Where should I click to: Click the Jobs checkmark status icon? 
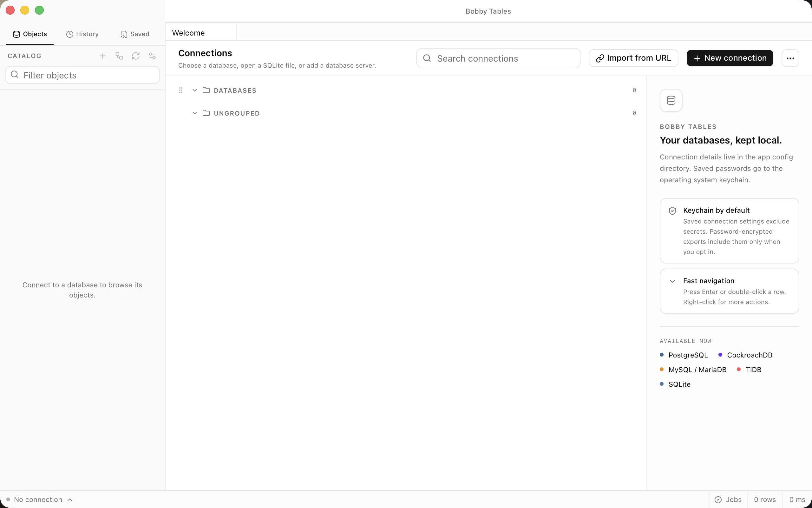(718, 500)
